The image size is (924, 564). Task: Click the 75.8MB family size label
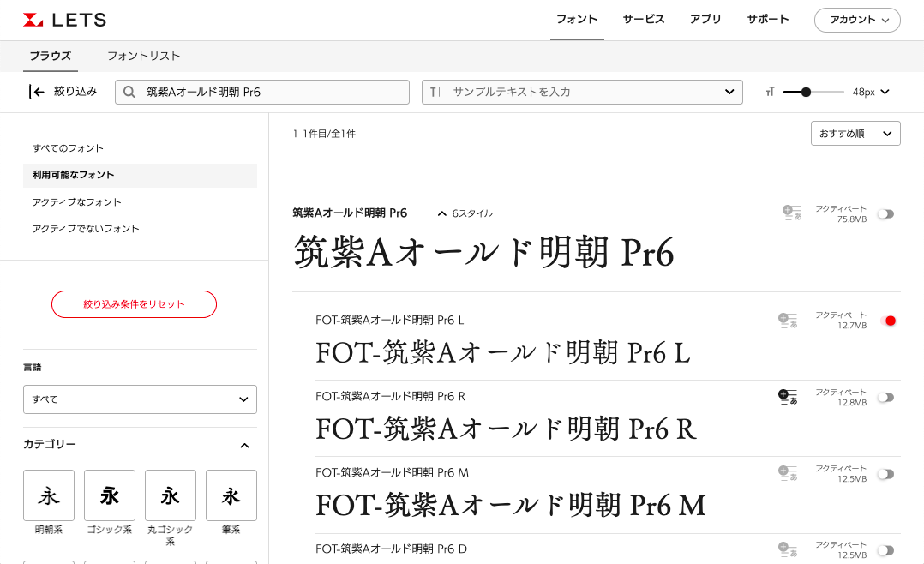coord(851,219)
